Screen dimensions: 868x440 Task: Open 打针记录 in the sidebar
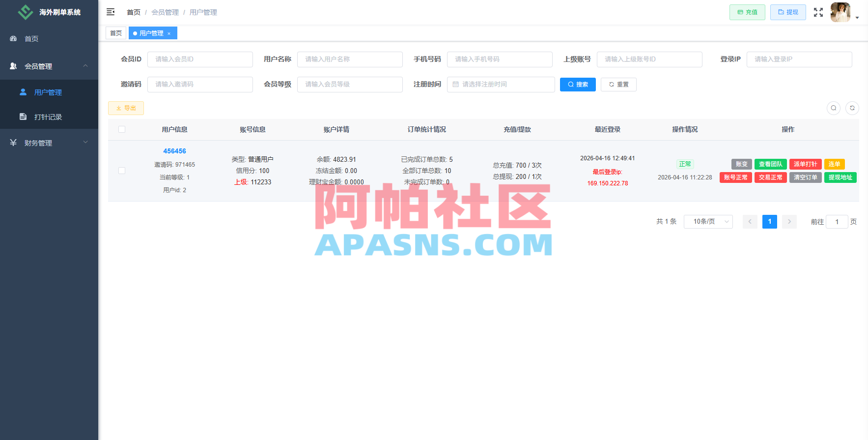49,117
